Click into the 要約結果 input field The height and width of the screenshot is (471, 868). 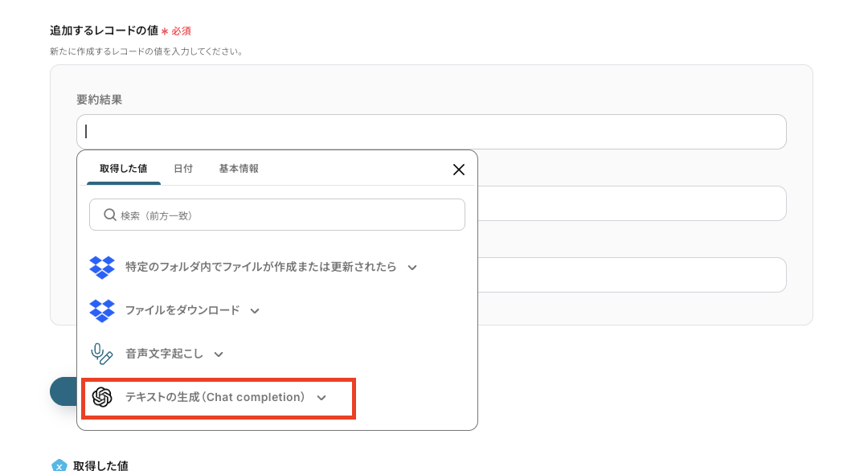(x=432, y=132)
